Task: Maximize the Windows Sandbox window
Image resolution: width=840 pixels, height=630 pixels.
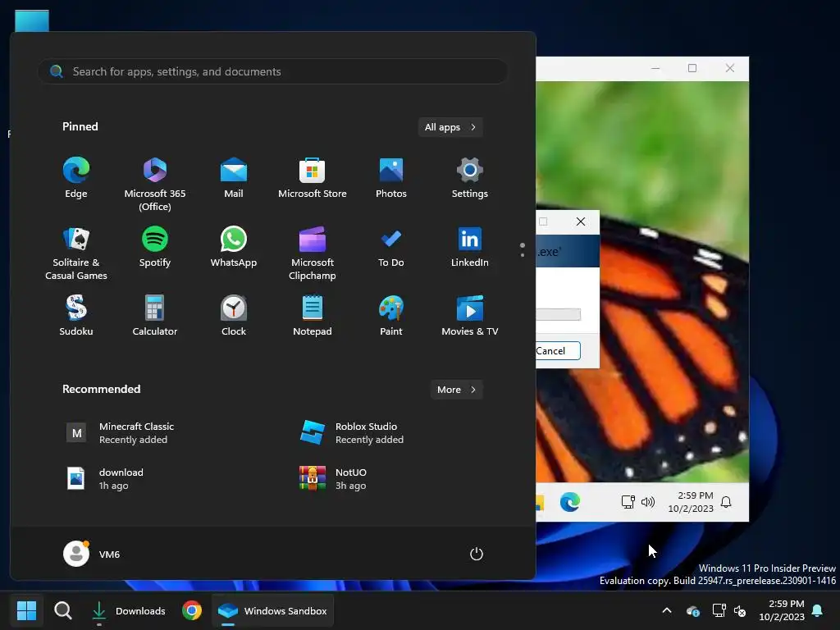Action: [692, 68]
